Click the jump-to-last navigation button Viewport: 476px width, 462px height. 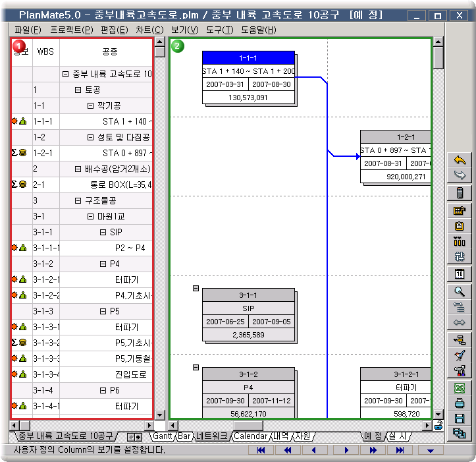400,450
